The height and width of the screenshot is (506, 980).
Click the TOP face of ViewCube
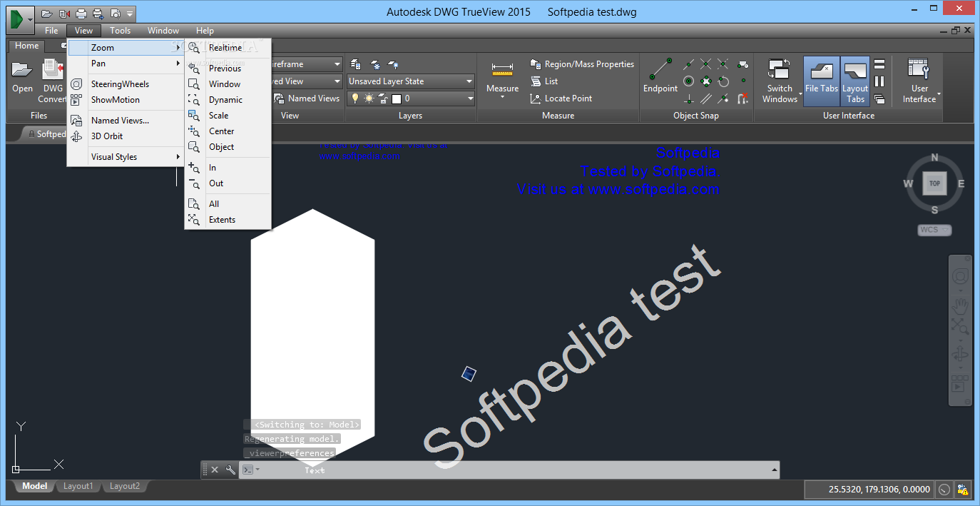click(x=934, y=183)
